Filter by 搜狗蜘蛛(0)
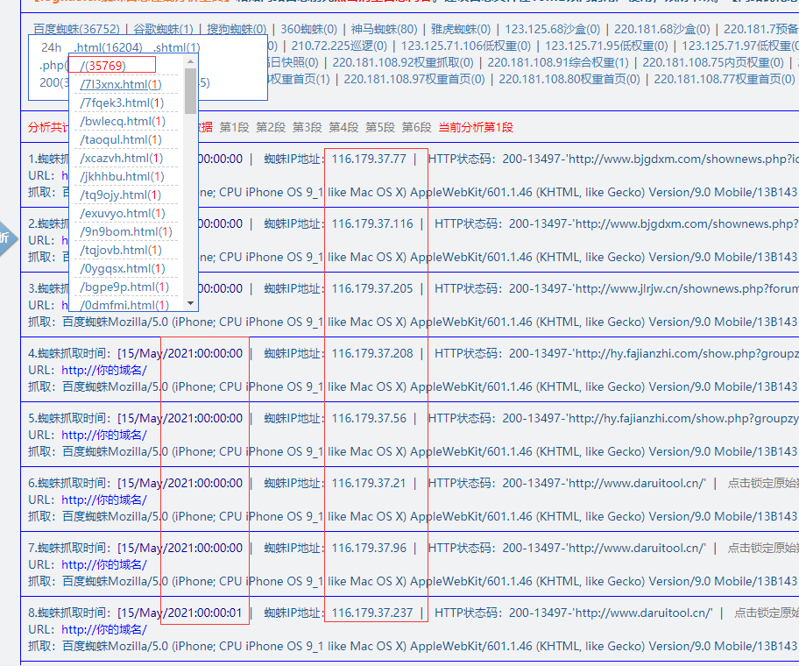Screen dimensions: 799x666 click(236, 29)
